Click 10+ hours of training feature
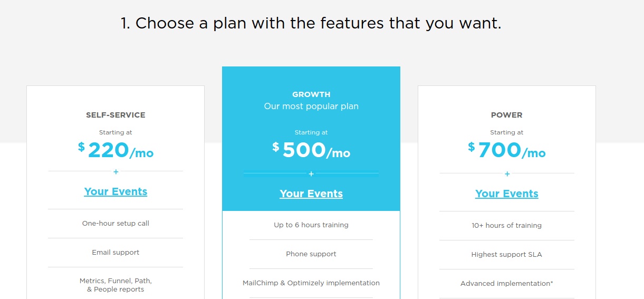 point(507,226)
